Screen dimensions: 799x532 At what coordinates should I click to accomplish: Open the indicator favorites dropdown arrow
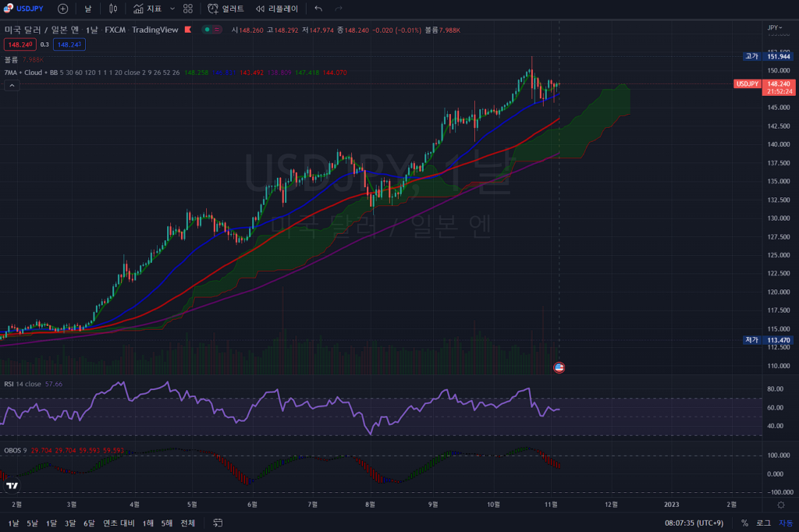[172, 9]
